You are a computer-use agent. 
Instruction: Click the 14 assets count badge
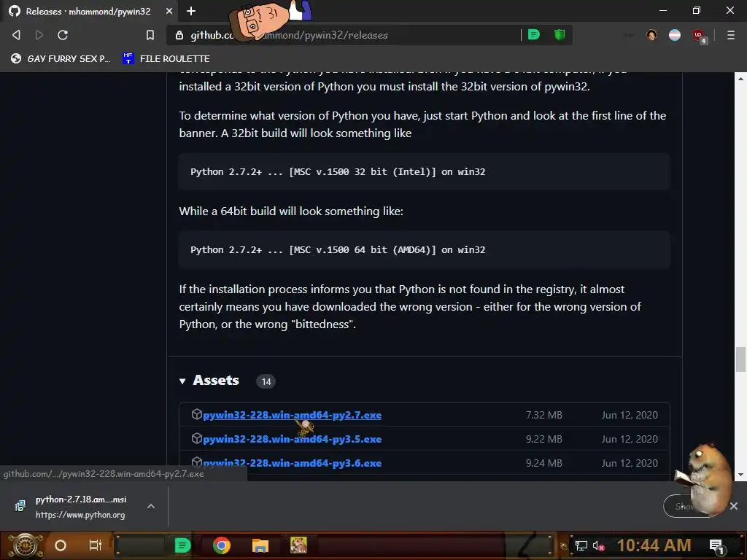[x=266, y=381]
